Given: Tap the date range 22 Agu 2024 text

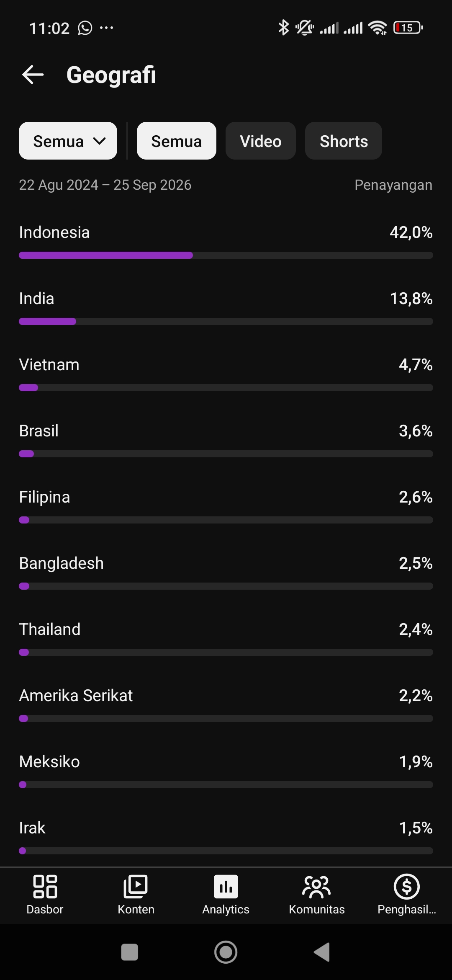Looking at the screenshot, I should tap(59, 185).
